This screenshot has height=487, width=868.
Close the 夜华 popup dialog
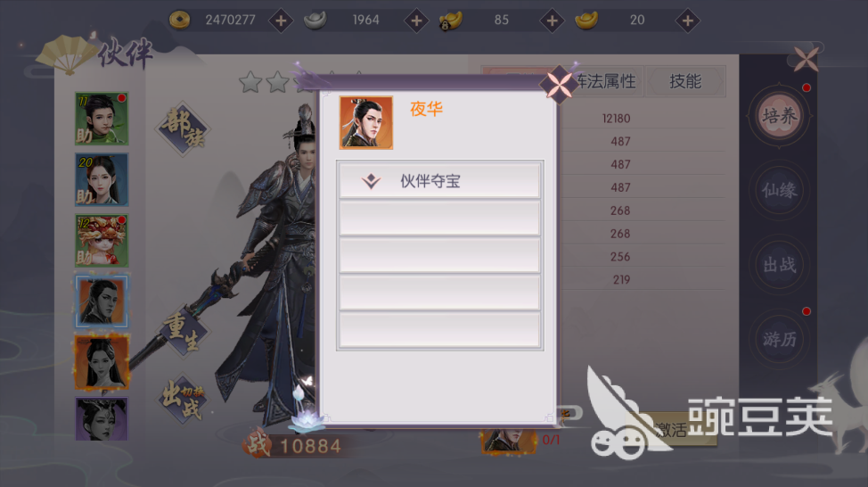click(x=559, y=84)
